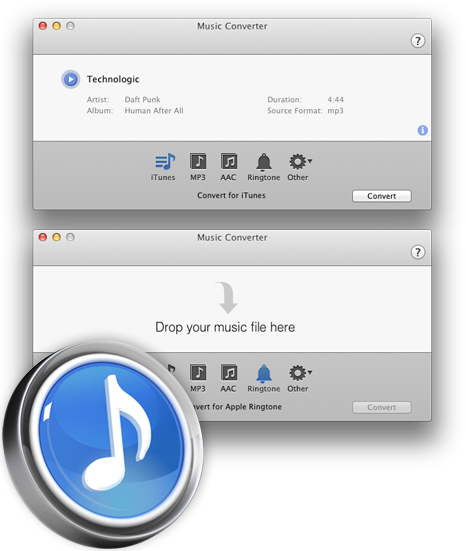Image resolution: width=466 pixels, height=551 pixels.
Task: Minimize the top Music Converter window
Action: [57, 26]
